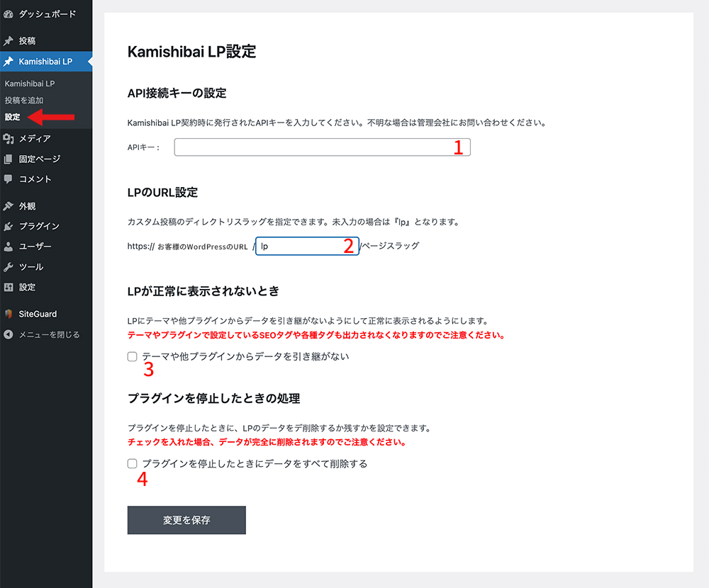Click the 固定ページ pages icon
The width and height of the screenshot is (709, 588).
point(8,159)
